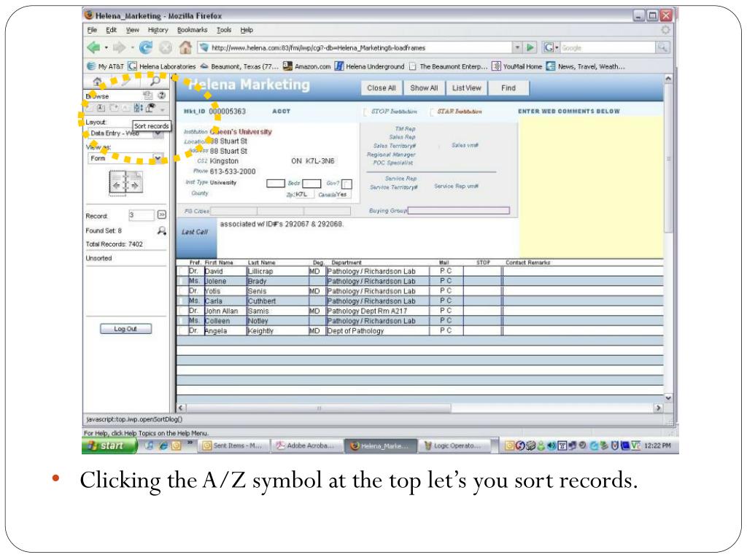747x560 pixels.
Task: Switch to the Adobe Acrobat taskbar window
Action: tap(307, 446)
